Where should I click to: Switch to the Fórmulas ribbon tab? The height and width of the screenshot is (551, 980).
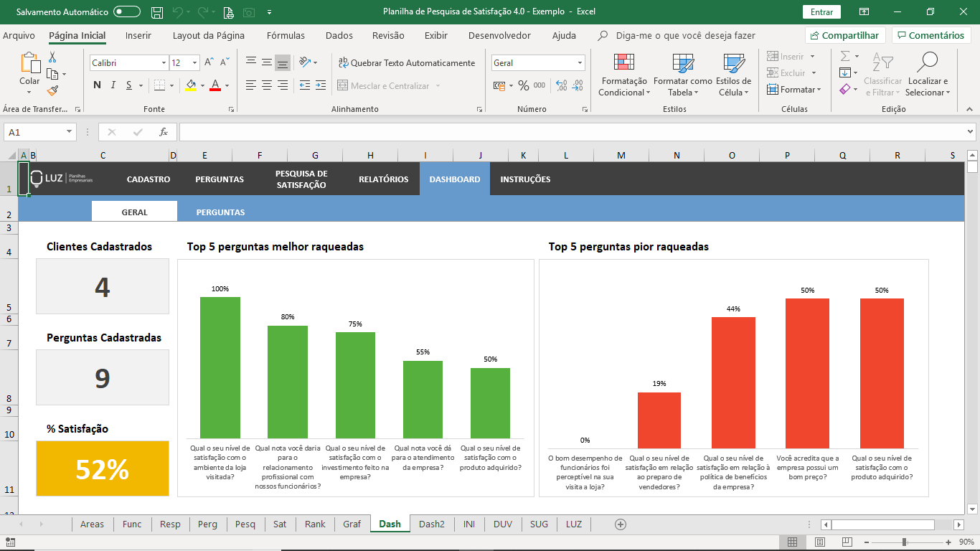(286, 36)
